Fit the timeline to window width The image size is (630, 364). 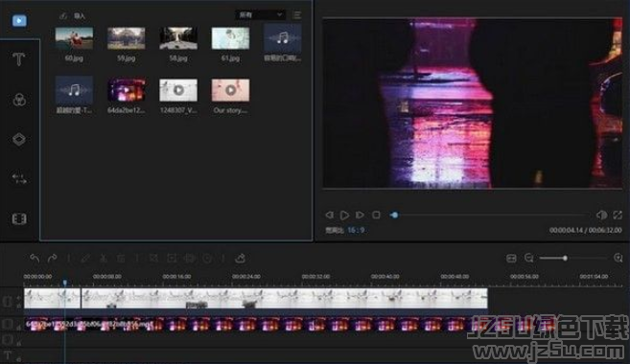coord(511,258)
